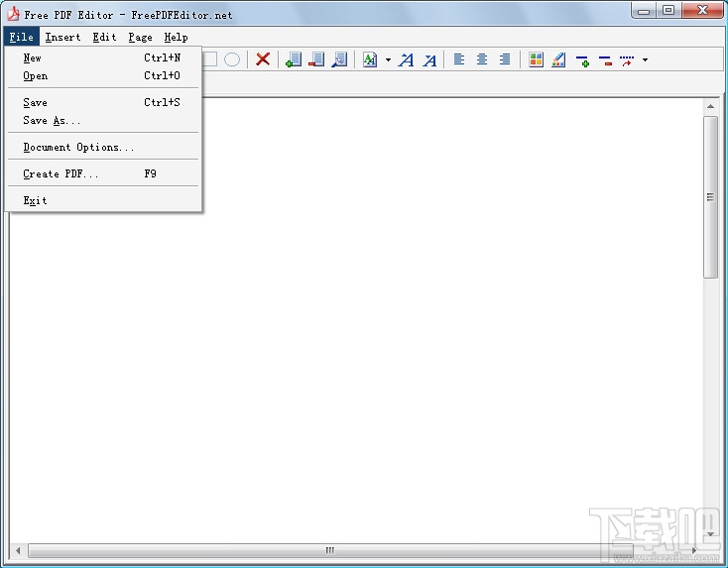The height and width of the screenshot is (568, 728).
Task: Click the vertical scrollbar thumb
Action: [x=710, y=197]
